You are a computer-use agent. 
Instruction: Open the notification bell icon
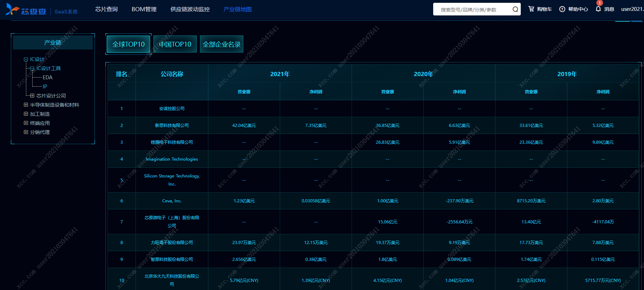coord(598,9)
